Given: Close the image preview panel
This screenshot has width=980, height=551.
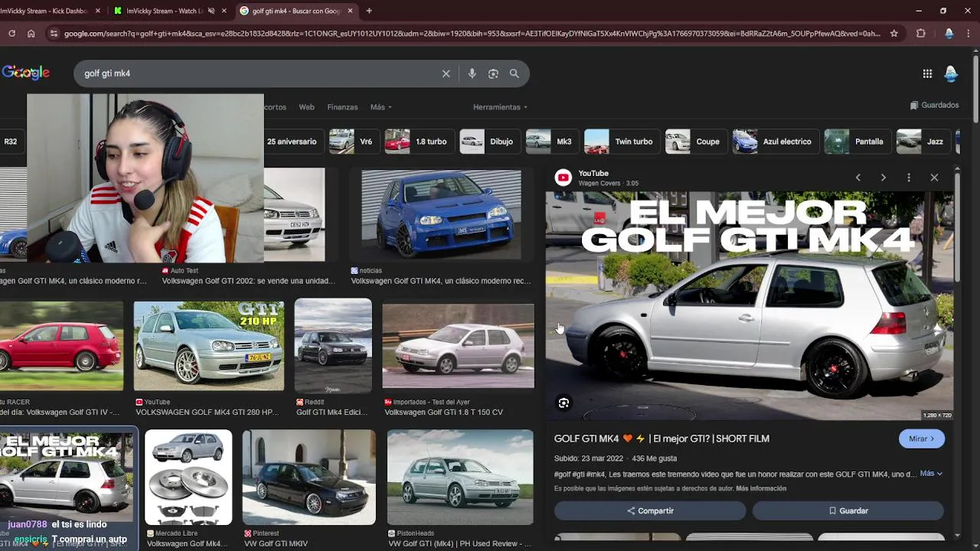Looking at the screenshot, I should 934,178.
